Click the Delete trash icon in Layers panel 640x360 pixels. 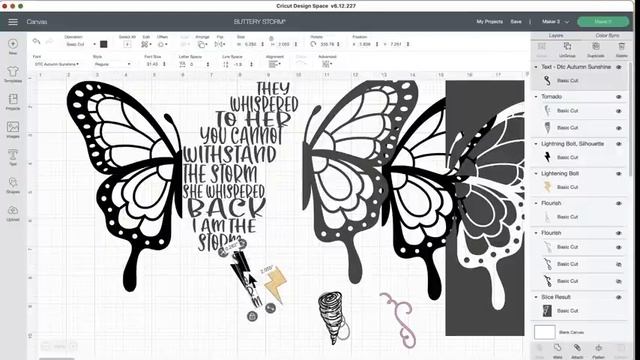pyautogui.click(x=622, y=47)
